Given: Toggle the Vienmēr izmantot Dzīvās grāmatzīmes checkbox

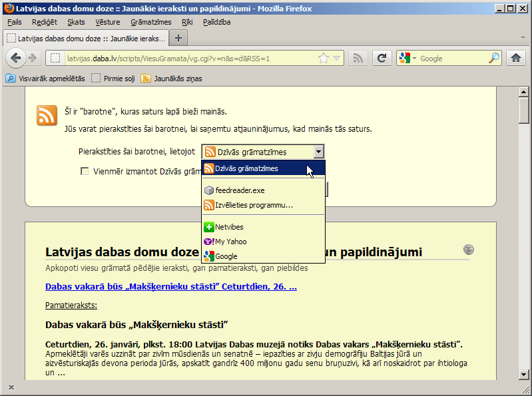Looking at the screenshot, I should click(85, 171).
